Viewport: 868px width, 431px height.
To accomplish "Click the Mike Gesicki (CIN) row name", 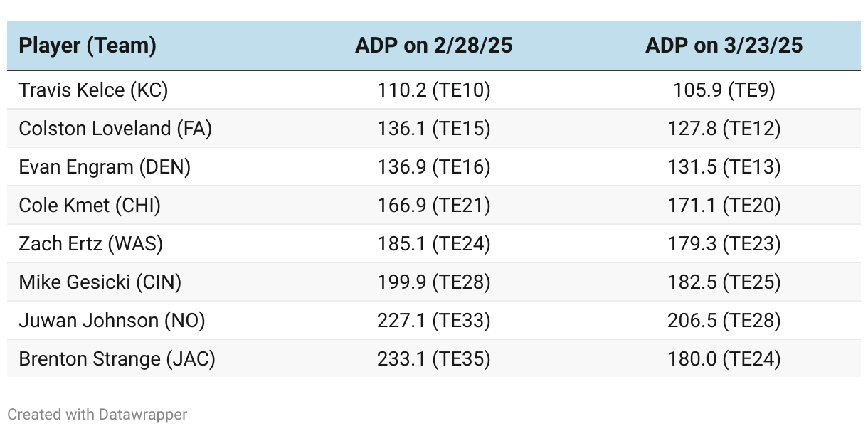I will click(100, 282).
